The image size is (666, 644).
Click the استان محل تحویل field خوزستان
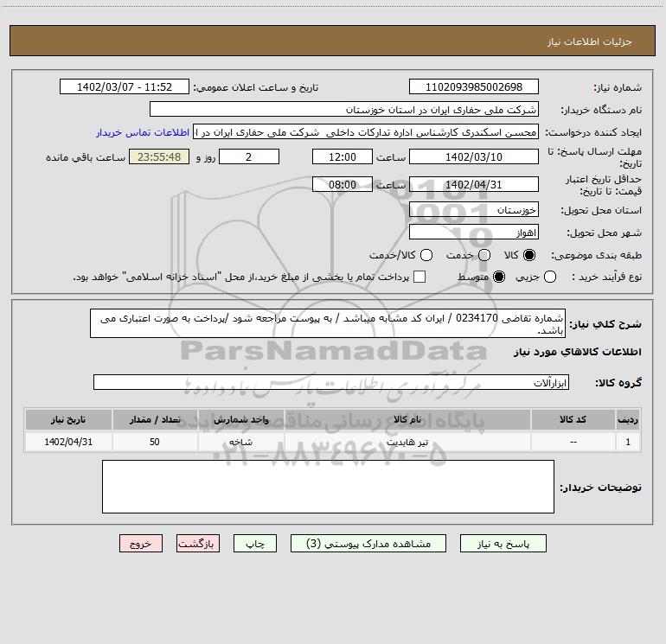click(x=473, y=210)
